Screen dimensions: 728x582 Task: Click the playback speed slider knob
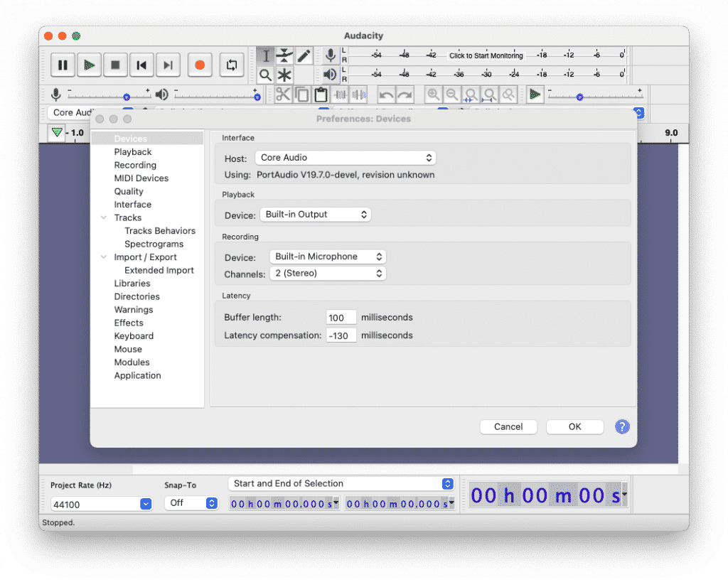(579, 97)
